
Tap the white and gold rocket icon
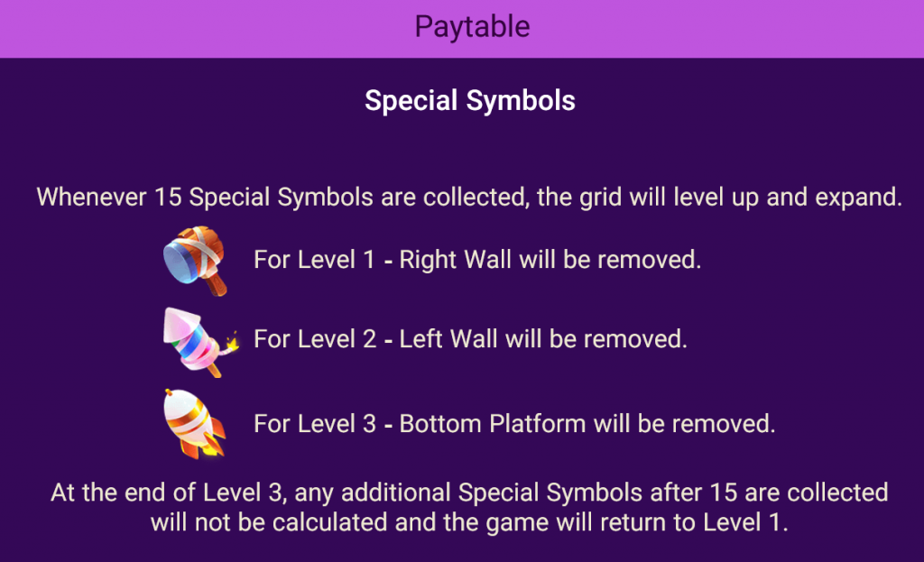click(195, 424)
